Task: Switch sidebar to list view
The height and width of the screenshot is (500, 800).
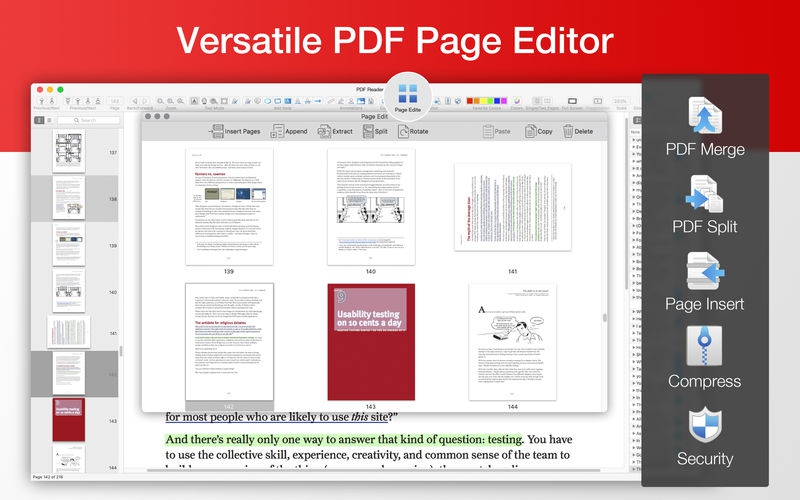Action: (49, 120)
